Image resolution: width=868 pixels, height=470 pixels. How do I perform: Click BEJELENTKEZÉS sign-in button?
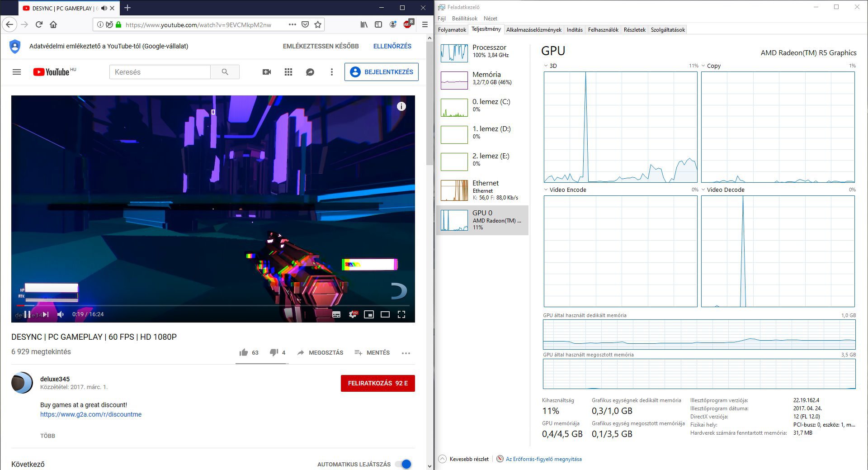(382, 72)
